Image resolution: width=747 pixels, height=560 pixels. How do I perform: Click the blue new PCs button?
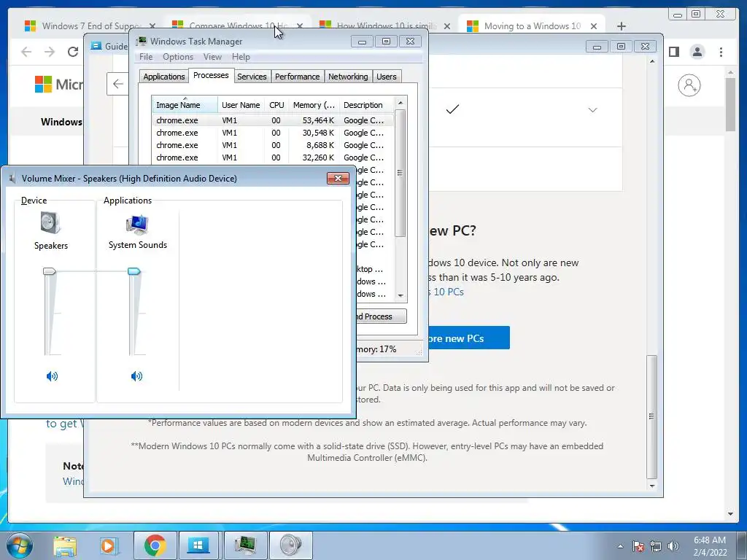(x=469, y=338)
